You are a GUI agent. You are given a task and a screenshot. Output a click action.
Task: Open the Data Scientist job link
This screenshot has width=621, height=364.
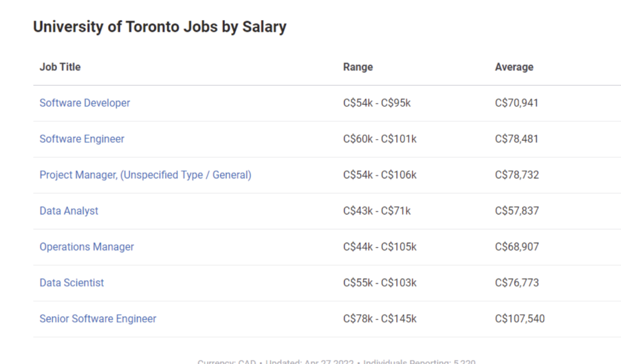click(71, 283)
